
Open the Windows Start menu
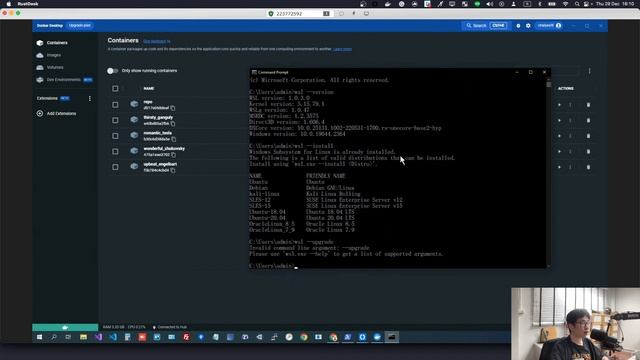(x=39, y=337)
